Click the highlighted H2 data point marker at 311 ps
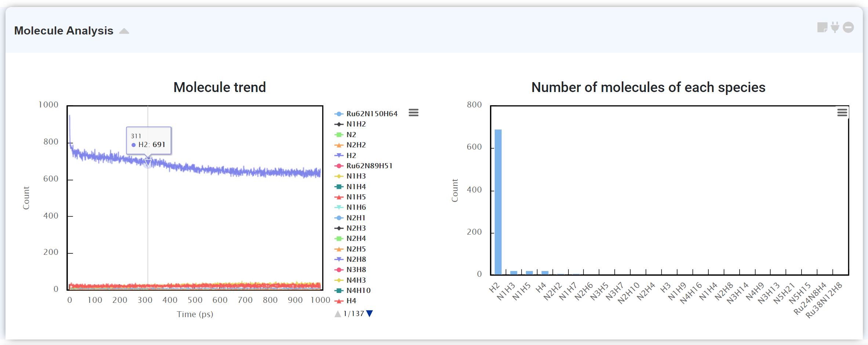This screenshot has height=345, width=868. pos(148,162)
